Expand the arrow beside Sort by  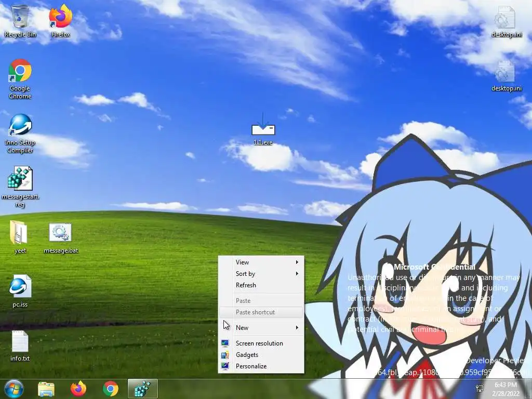[297, 273]
